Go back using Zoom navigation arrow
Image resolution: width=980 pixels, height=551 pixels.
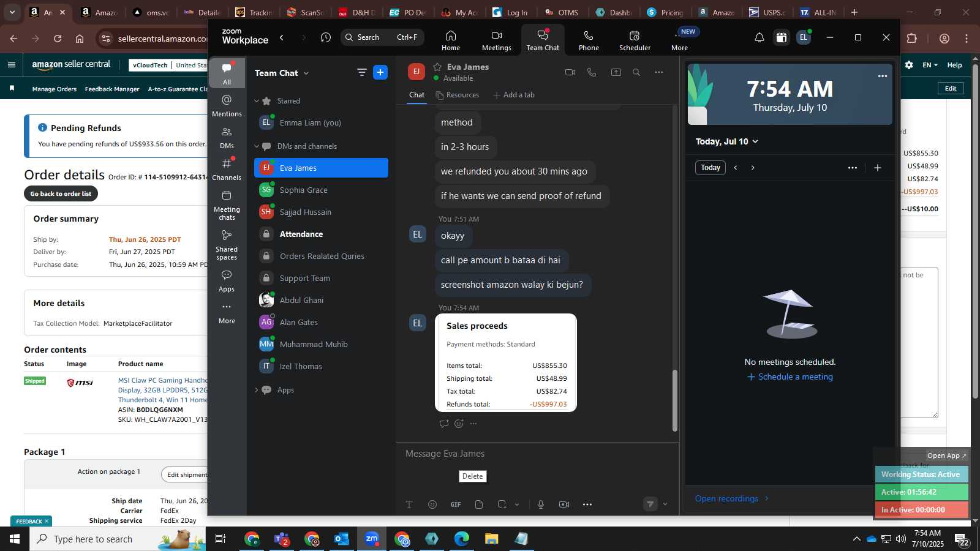[x=282, y=37]
